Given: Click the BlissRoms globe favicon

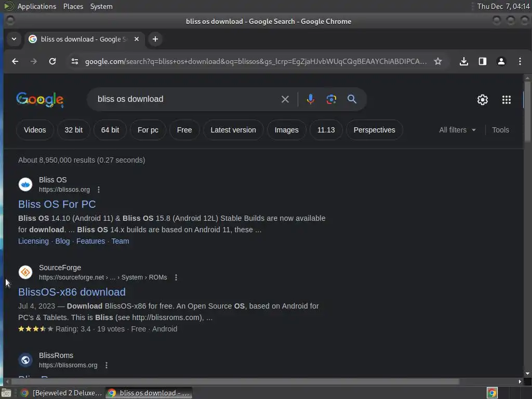Looking at the screenshot, I should pos(25,361).
